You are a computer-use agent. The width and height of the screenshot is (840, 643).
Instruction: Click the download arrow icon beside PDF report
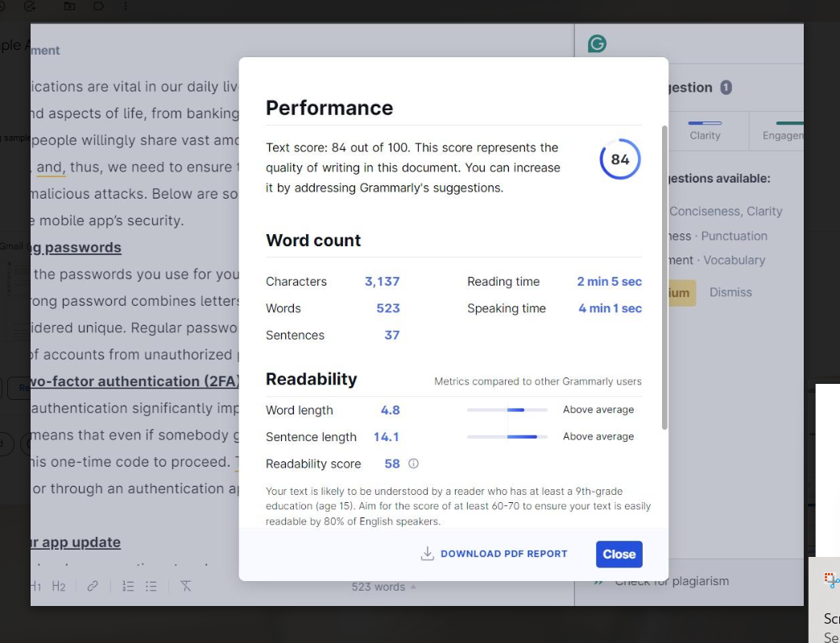click(x=427, y=554)
